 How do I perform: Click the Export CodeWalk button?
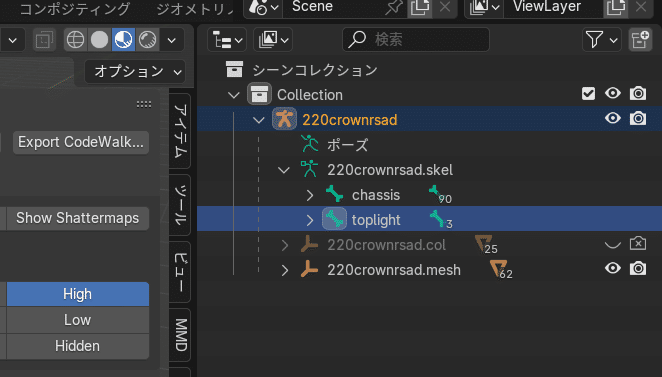click(x=81, y=142)
